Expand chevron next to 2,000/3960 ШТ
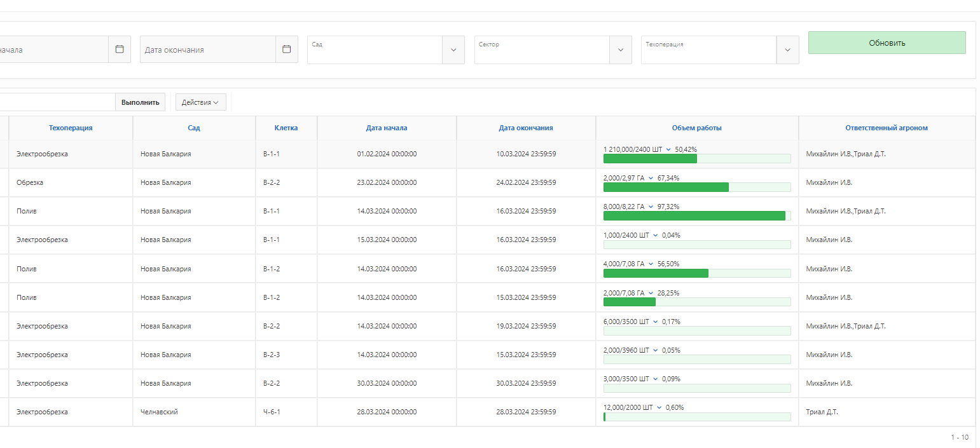The height and width of the screenshot is (448, 980). 656,350
